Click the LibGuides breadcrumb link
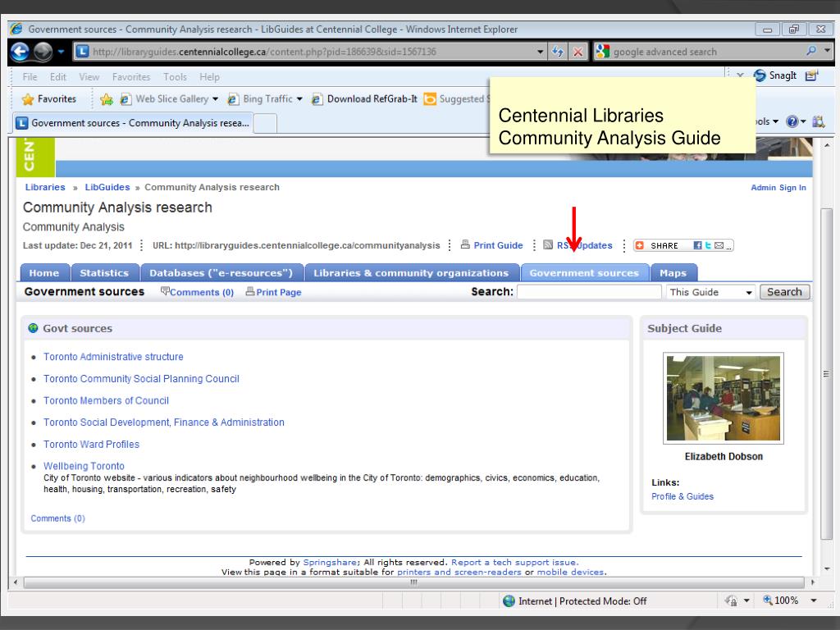 [107, 188]
